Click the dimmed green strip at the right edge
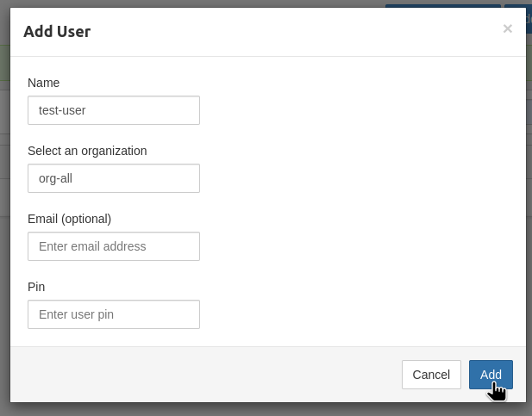532x416 pixels. coord(529,63)
